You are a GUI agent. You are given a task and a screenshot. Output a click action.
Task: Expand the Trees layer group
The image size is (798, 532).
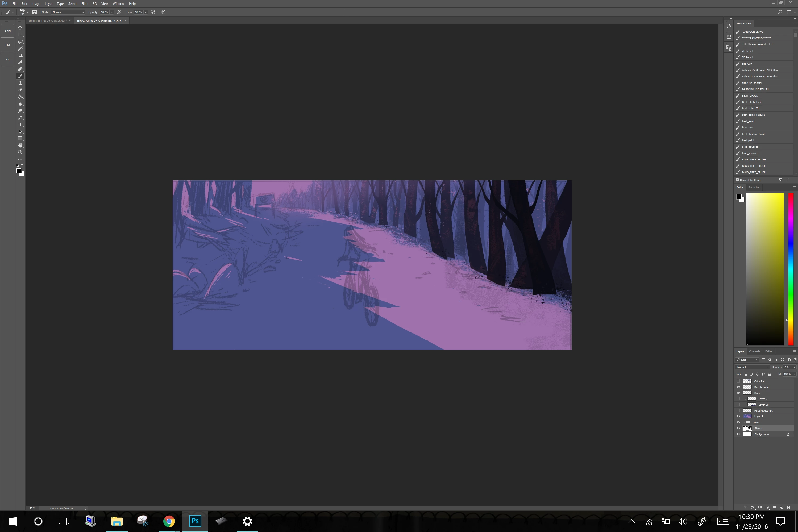tap(744, 422)
